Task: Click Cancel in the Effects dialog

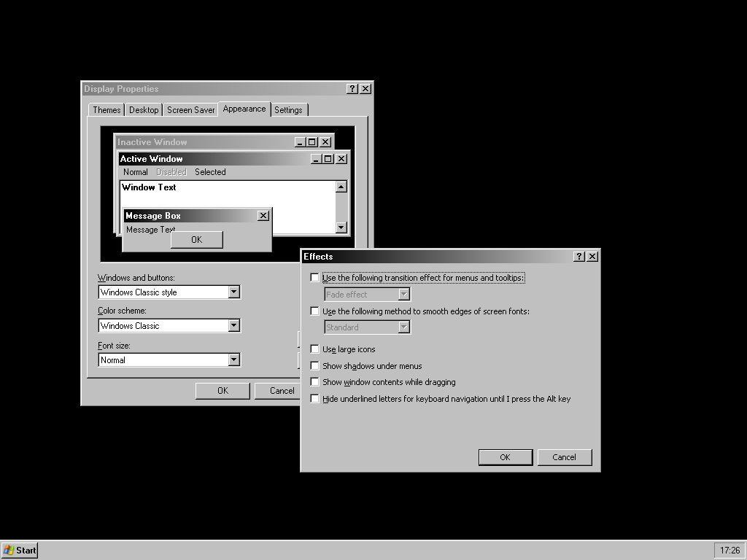Action: (x=565, y=457)
